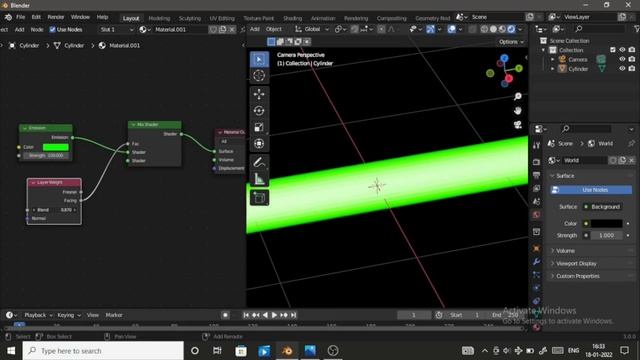Open the Render properties tab icon
The height and width of the screenshot is (360, 640).
pyautogui.click(x=536, y=162)
